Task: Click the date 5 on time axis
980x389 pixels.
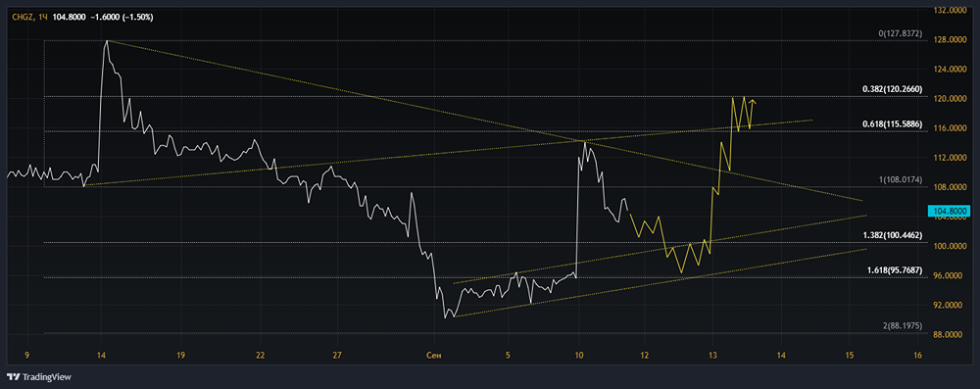Action: coord(508,356)
